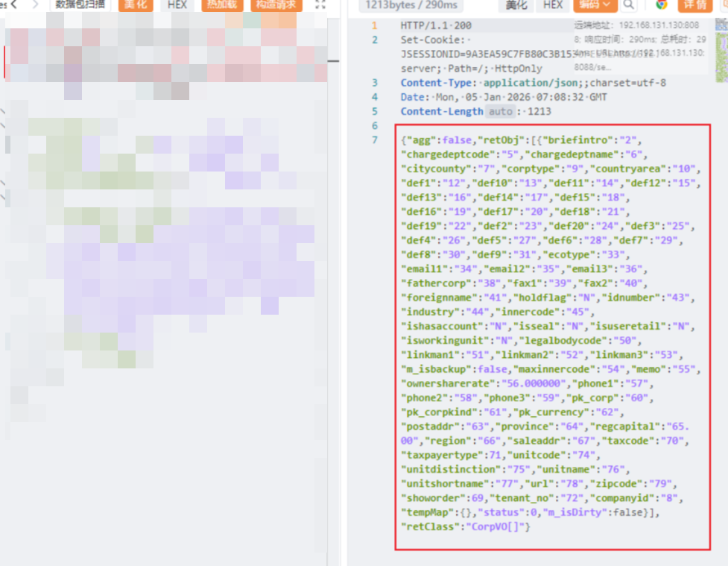
Task: Open the 编码 encoding dropdown
Action: (x=595, y=4)
